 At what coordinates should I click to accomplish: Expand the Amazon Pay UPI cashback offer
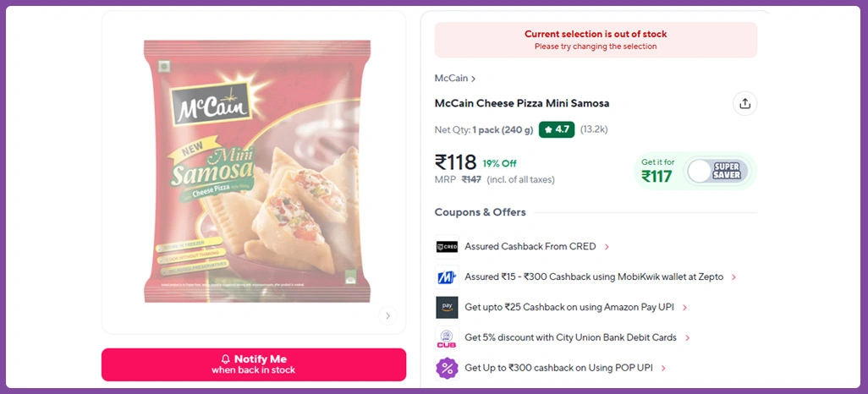[684, 308]
